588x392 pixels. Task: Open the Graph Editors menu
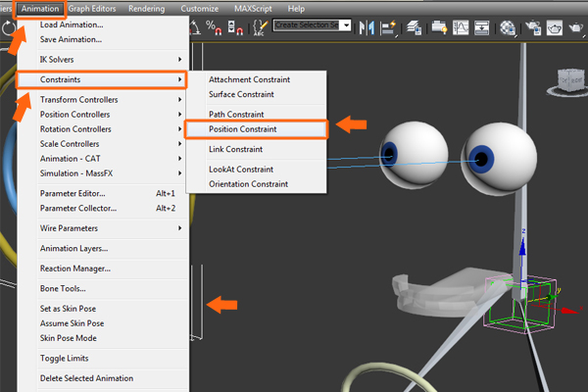tap(92, 9)
